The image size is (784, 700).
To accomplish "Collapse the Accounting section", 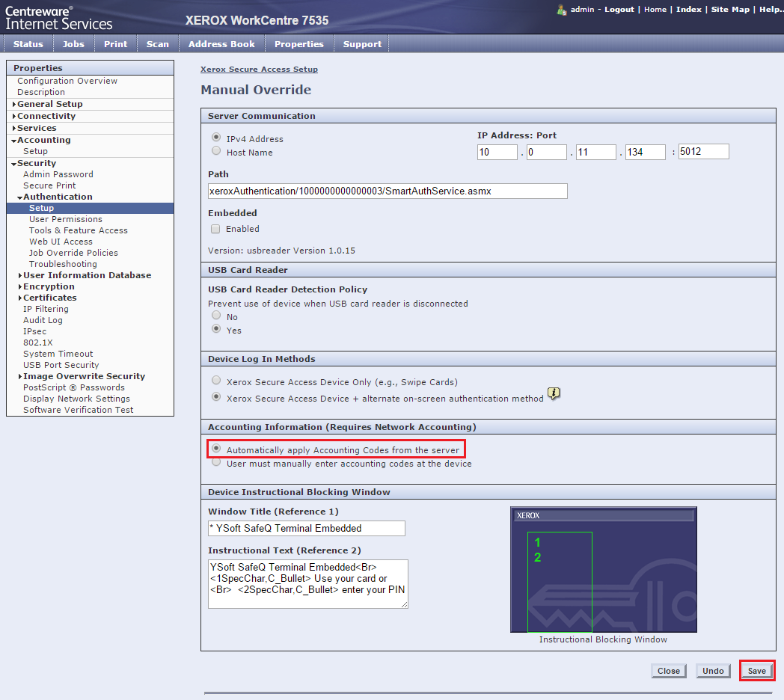I will point(14,140).
